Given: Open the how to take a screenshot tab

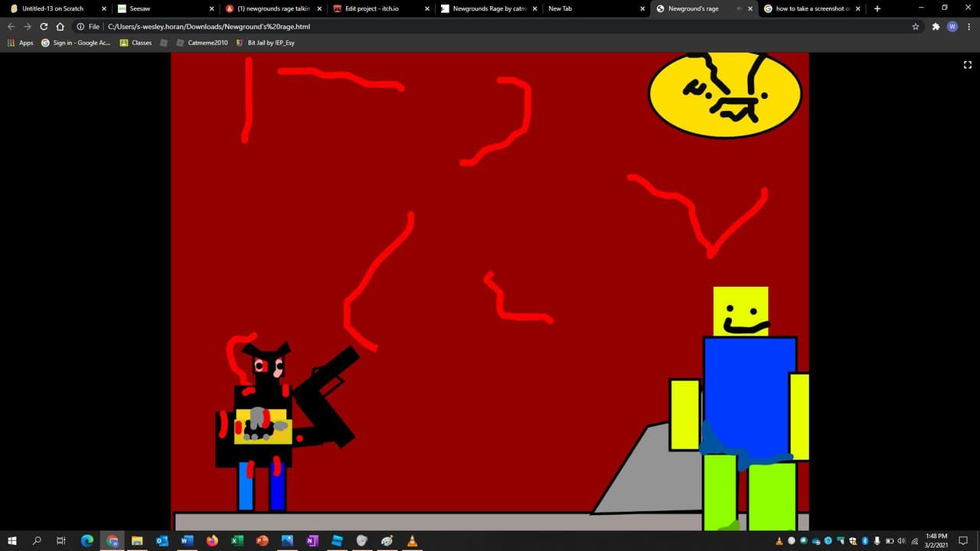Looking at the screenshot, I should (x=812, y=8).
